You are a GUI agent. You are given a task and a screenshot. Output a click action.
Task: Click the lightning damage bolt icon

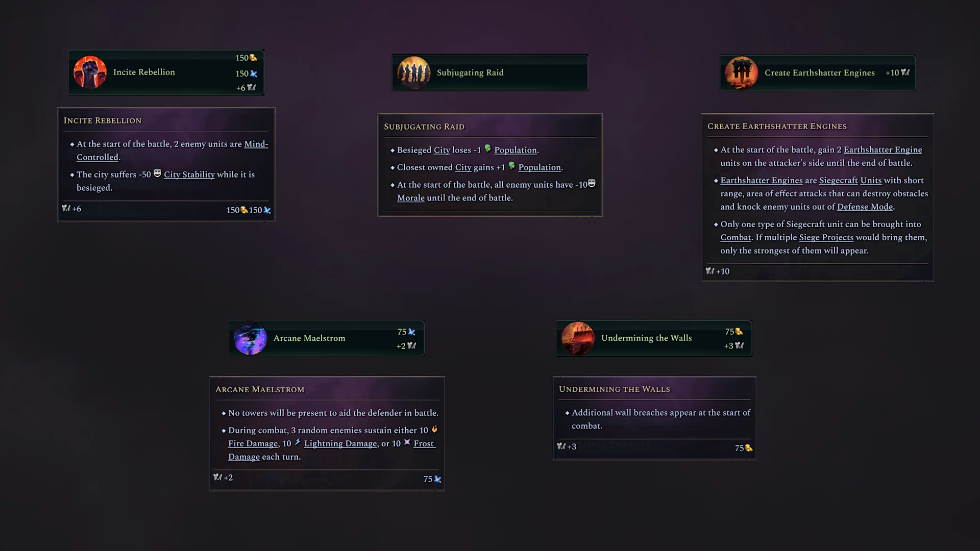tap(298, 442)
